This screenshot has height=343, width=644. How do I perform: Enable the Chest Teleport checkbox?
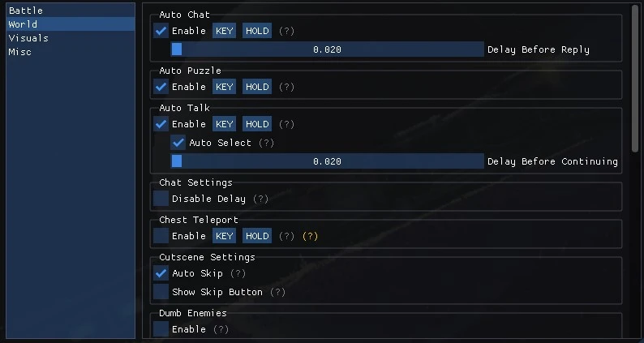pyautogui.click(x=161, y=236)
